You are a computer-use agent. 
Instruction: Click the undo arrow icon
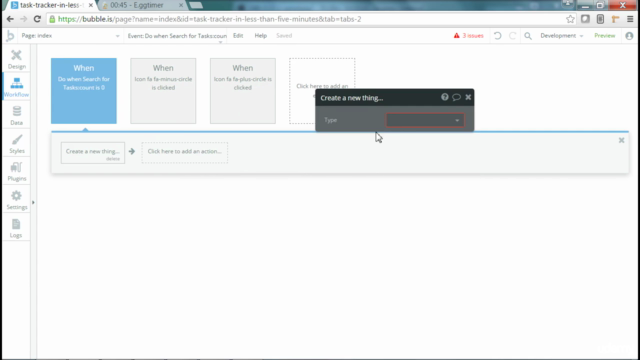click(498, 36)
